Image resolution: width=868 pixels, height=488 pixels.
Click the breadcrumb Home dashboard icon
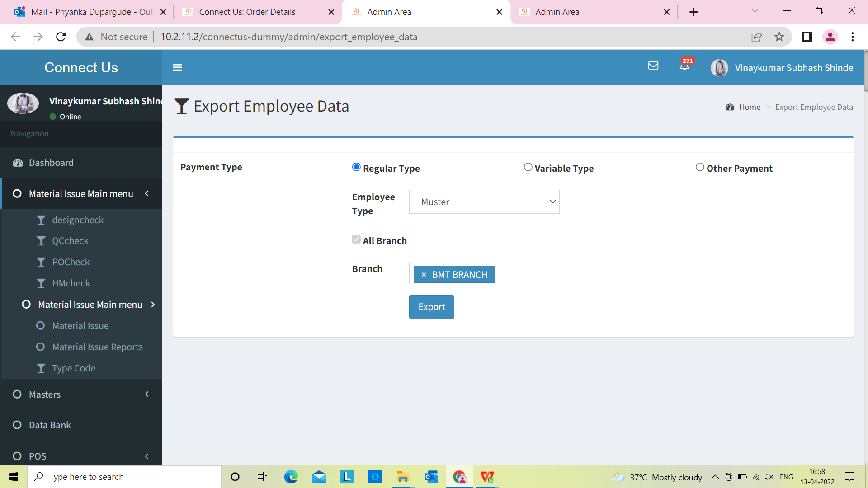tap(730, 108)
